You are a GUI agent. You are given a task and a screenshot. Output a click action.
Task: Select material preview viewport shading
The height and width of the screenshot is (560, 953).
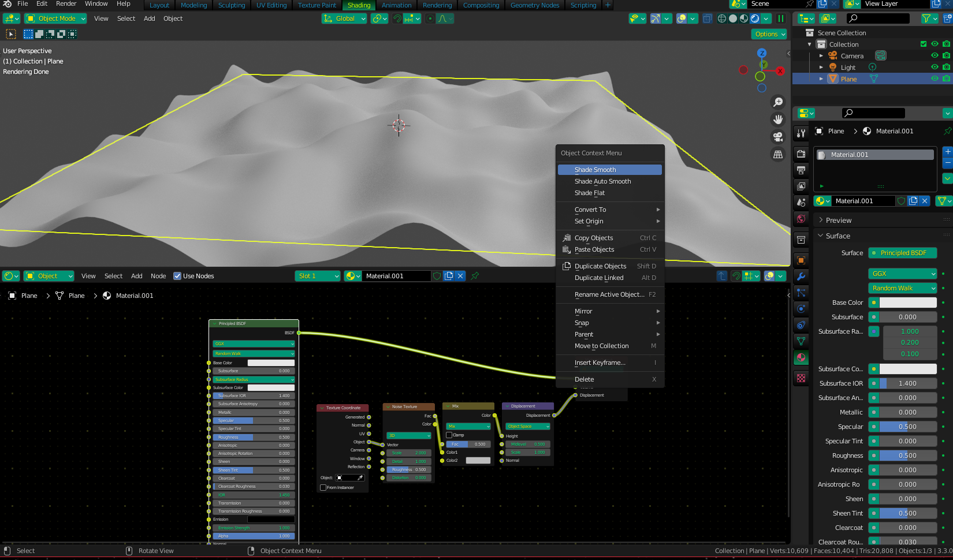coord(744,18)
